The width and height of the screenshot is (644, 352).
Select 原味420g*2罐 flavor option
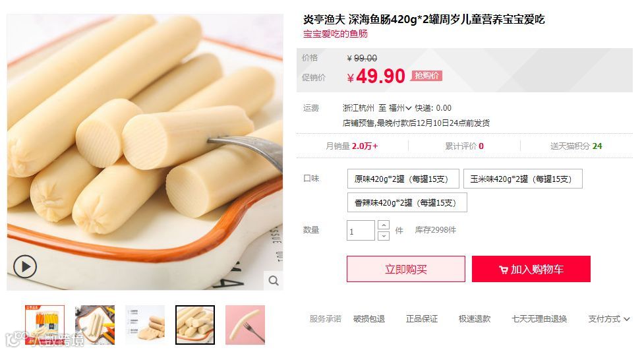403,179
